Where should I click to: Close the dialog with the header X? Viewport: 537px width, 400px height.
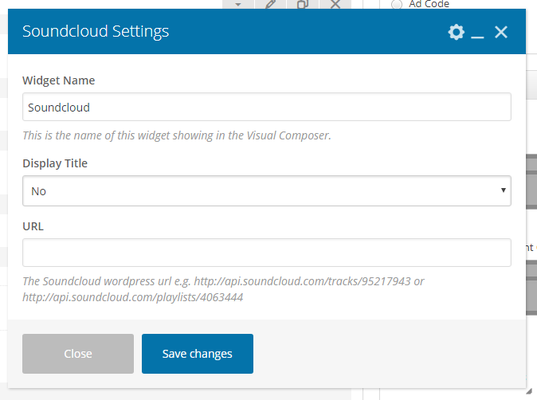pos(501,32)
